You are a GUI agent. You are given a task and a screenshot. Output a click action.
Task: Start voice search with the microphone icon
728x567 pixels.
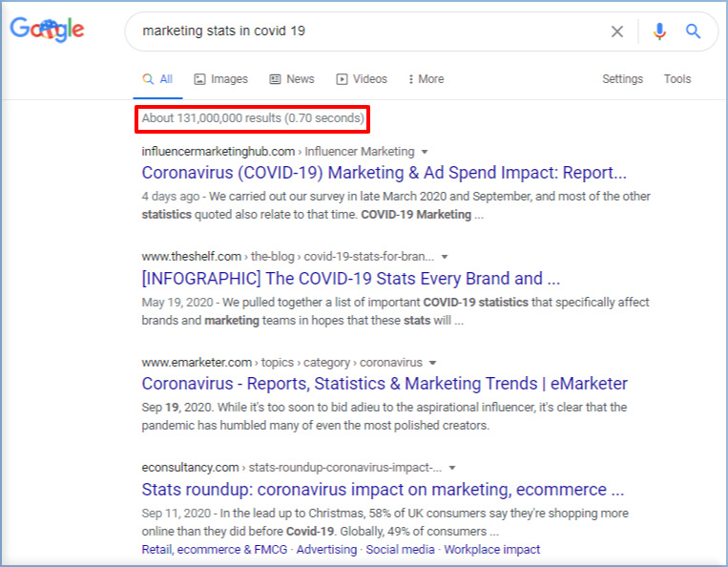point(659,31)
